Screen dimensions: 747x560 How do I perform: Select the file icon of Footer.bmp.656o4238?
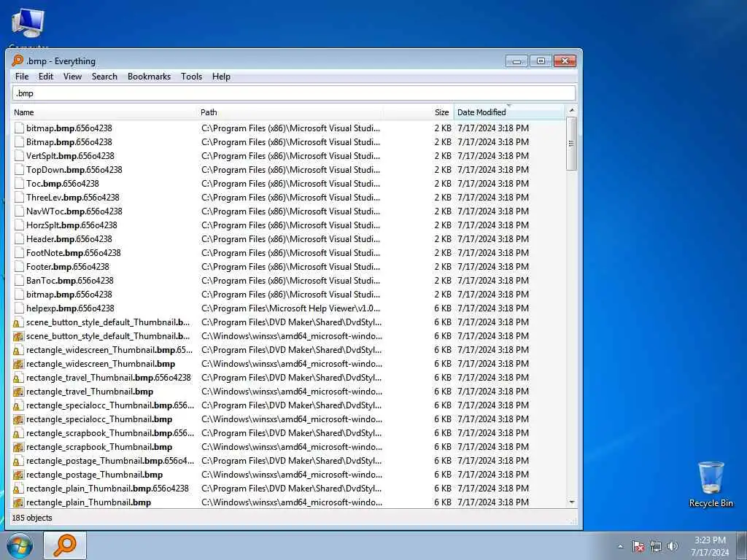19,267
